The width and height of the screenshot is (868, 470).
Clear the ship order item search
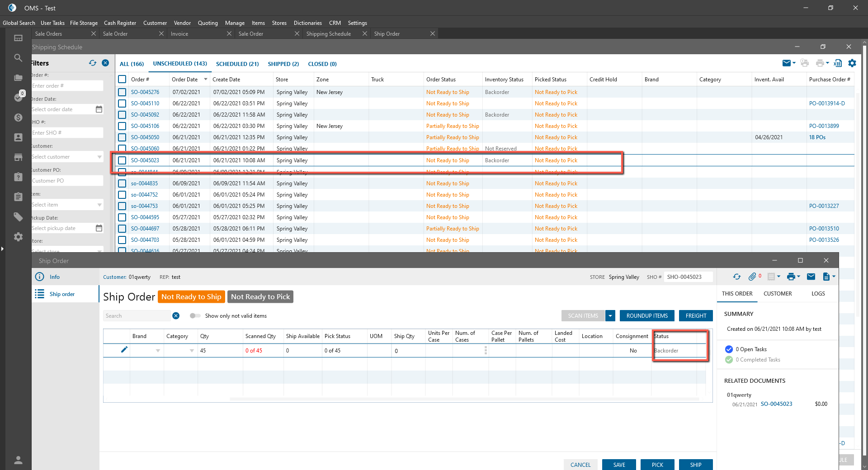coord(176,316)
